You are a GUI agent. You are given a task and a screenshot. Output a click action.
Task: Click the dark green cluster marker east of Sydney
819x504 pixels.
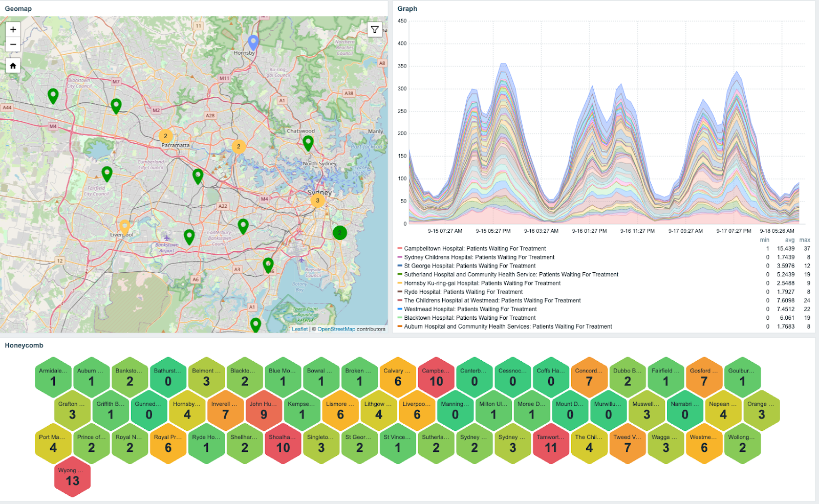339,233
